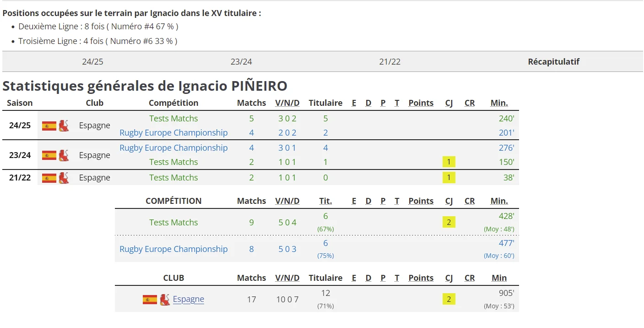This screenshot has height=328, width=644.
Task: Click the rugby crest beside the Espagne link
Action: pos(165,300)
